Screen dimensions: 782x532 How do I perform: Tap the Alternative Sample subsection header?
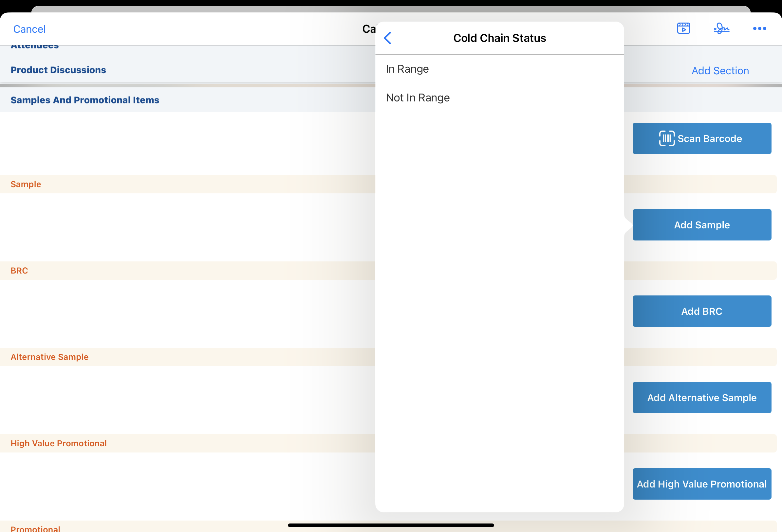(49, 357)
